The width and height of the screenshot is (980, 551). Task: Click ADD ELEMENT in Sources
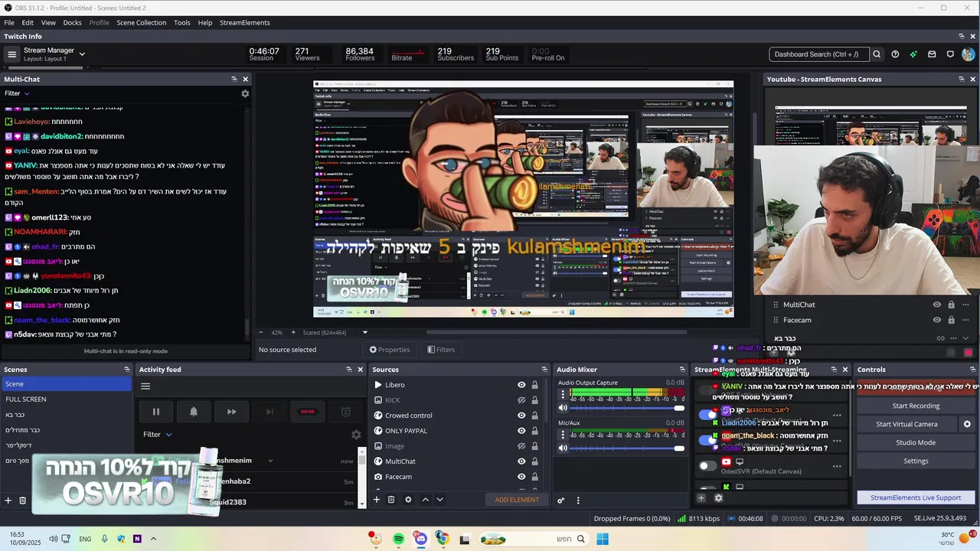pos(517,500)
